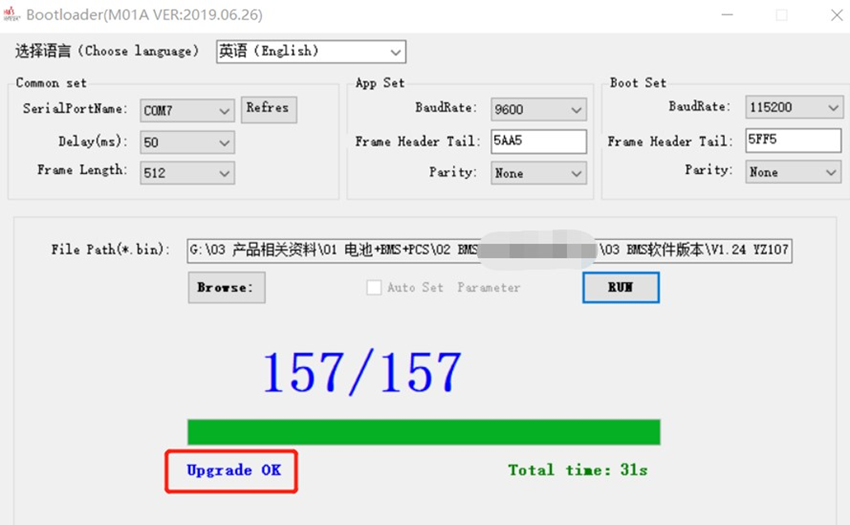This screenshot has width=850, height=525.
Task: Click the Refres button
Action: coord(269,109)
